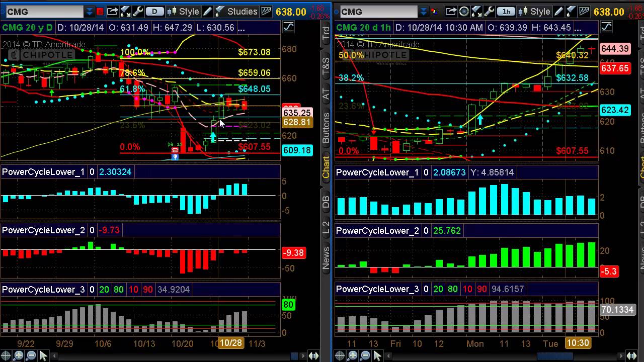644x362 pixels.
Task: Click the crosshair pan icon below left chart
Action: 7,356
